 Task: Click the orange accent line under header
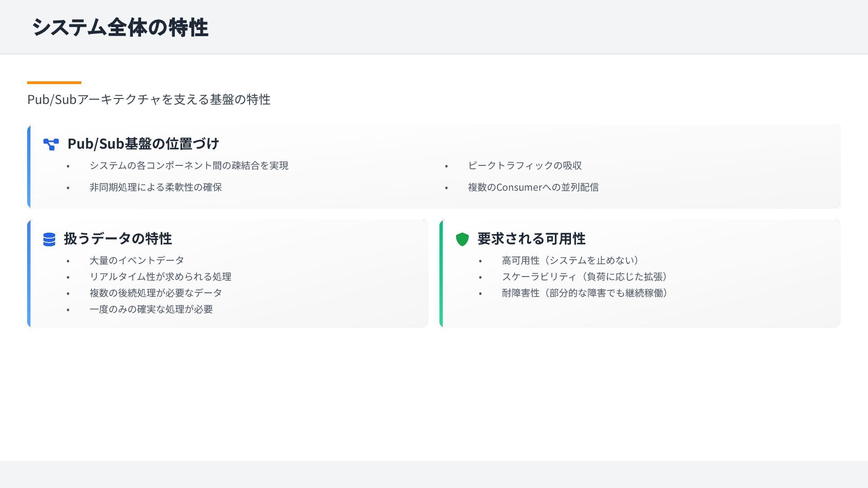(54, 83)
